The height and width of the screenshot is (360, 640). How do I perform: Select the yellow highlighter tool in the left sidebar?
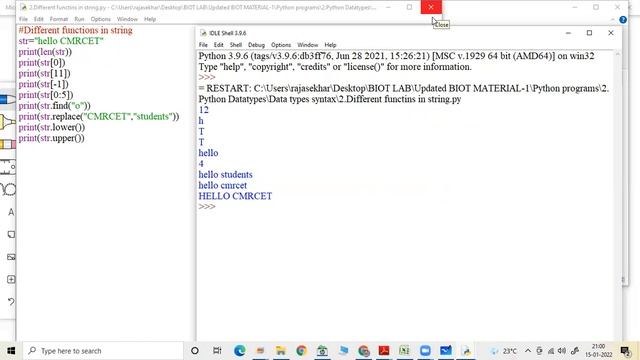point(7,122)
